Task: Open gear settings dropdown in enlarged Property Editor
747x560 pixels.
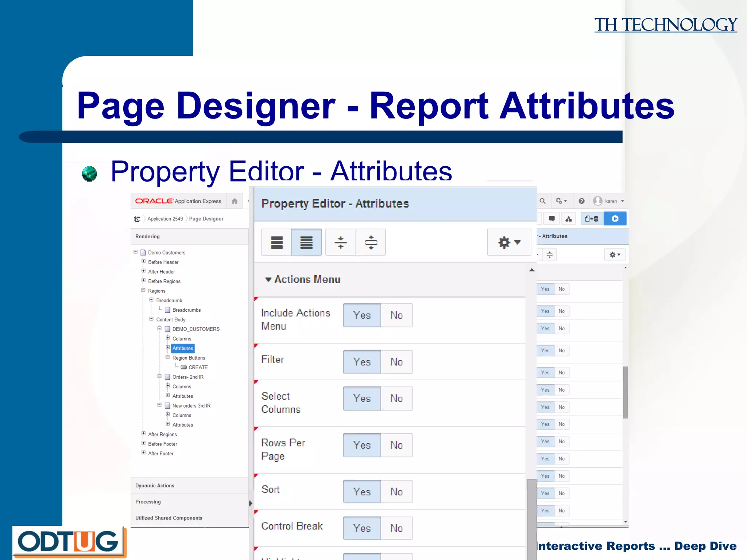Action: pyautogui.click(x=509, y=242)
